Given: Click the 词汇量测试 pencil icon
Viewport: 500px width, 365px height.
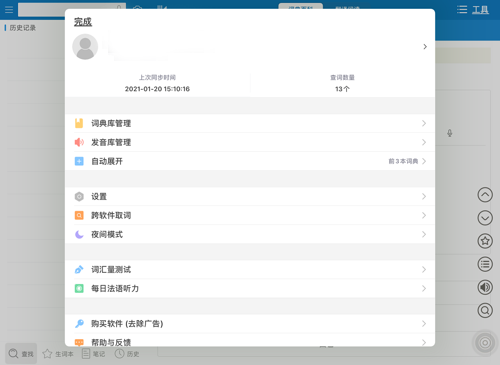Looking at the screenshot, I should [x=79, y=269].
